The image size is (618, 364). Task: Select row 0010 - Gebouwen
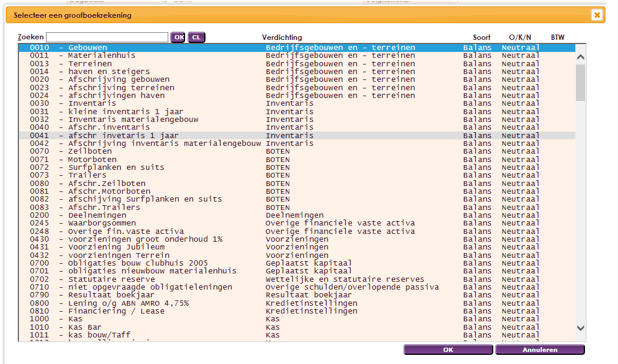click(x=297, y=48)
